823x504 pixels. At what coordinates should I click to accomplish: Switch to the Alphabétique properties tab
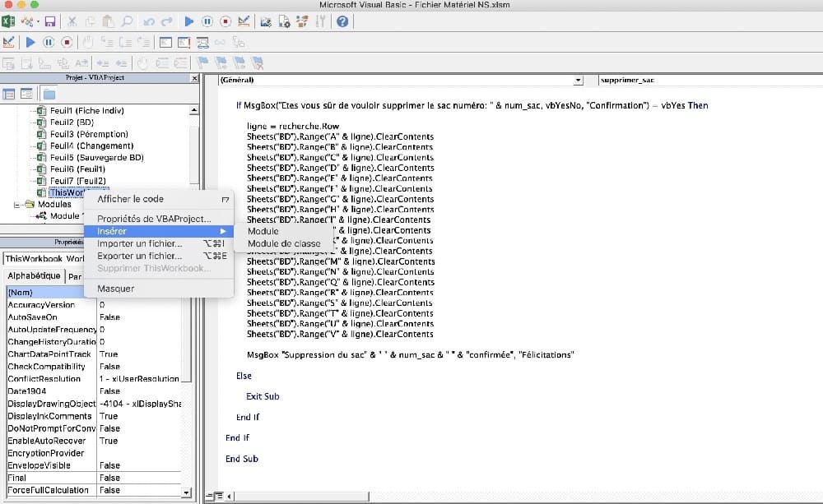click(x=33, y=276)
